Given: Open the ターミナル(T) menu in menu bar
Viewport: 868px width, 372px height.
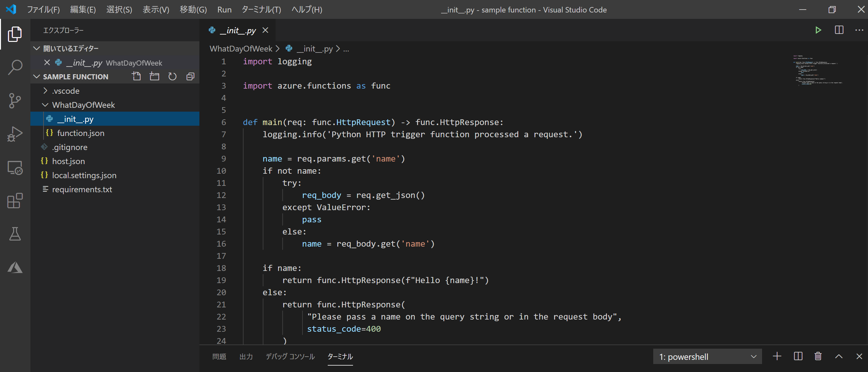Looking at the screenshot, I should [x=261, y=9].
